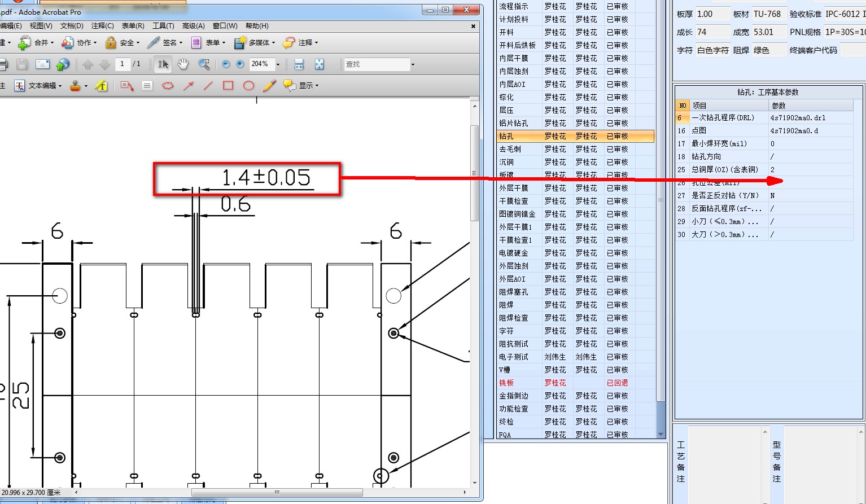The width and height of the screenshot is (866, 504).
Task: Click the page number input field
Action: [x=122, y=64]
